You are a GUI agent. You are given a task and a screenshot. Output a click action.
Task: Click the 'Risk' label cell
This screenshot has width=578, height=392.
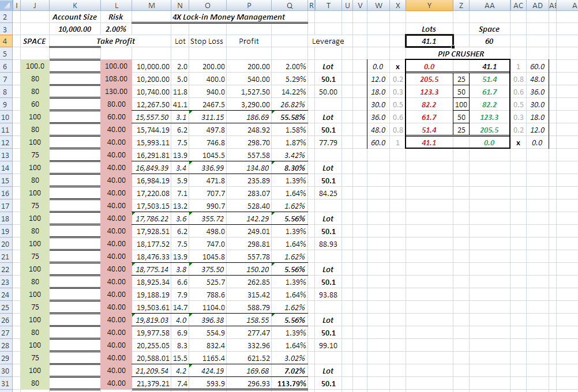pyautogui.click(x=116, y=17)
